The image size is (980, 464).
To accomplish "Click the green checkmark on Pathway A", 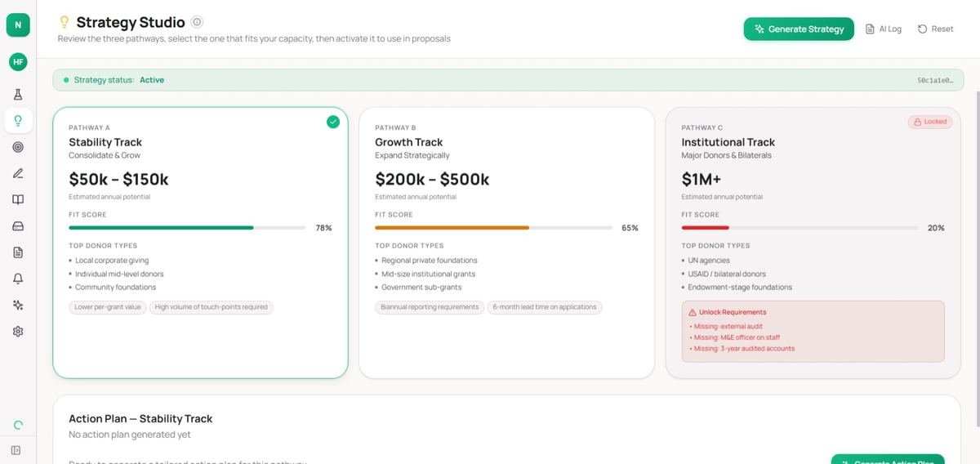I will coord(332,122).
